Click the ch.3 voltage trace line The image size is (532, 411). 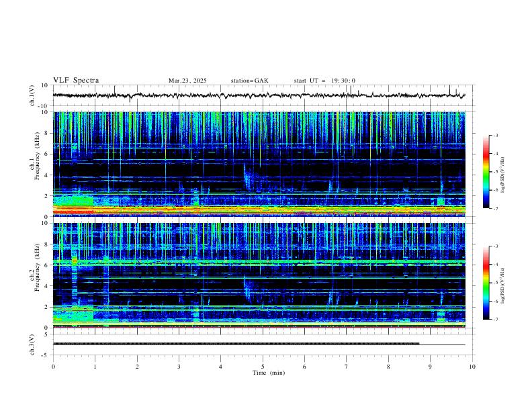(x=259, y=344)
